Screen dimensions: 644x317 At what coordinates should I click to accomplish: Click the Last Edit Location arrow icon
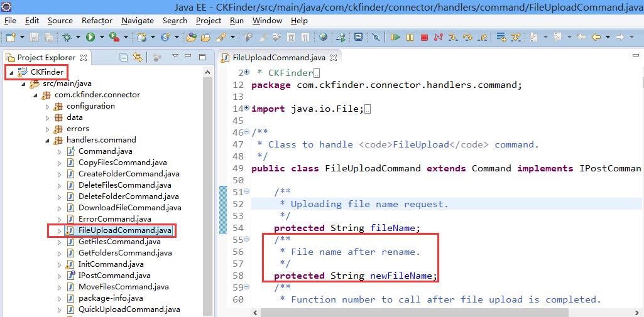pos(581,37)
